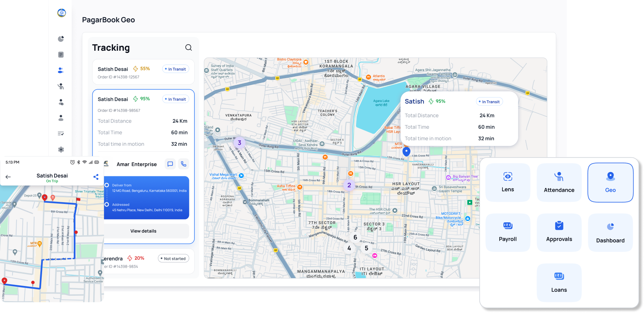The width and height of the screenshot is (644, 313).
Task: Open the document reports sidebar icon
Action: click(61, 55)
